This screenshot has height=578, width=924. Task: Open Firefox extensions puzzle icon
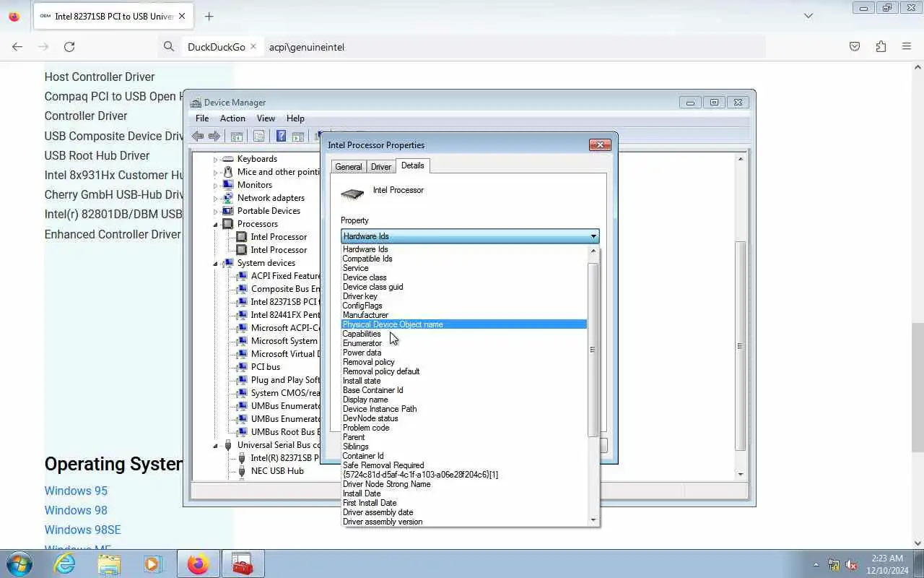click(881, 46)
